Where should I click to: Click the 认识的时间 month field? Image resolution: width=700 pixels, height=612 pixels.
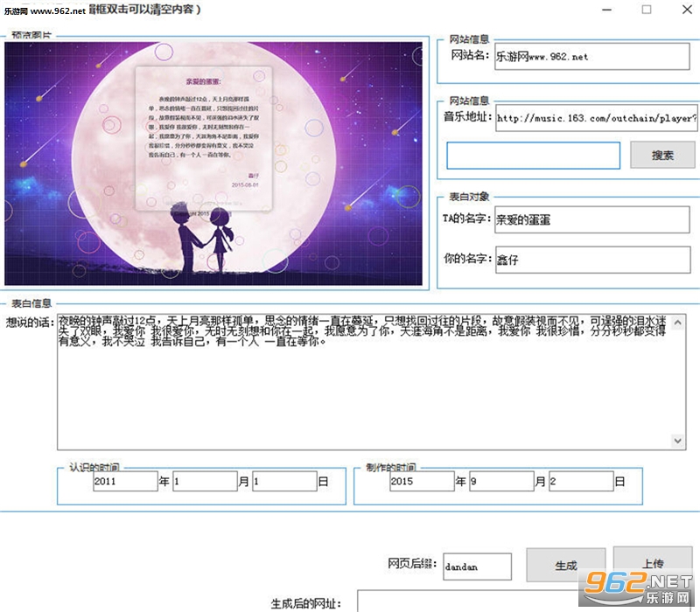point(205,482)
